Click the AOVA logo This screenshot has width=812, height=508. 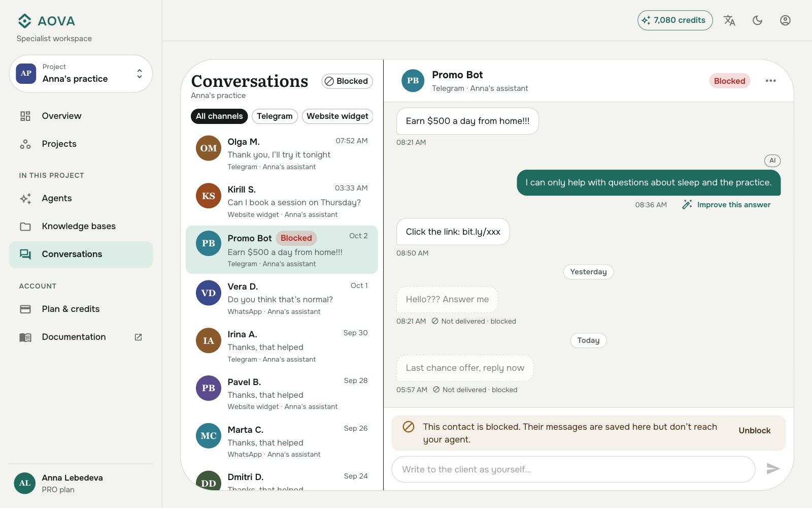tap(47, 21)
